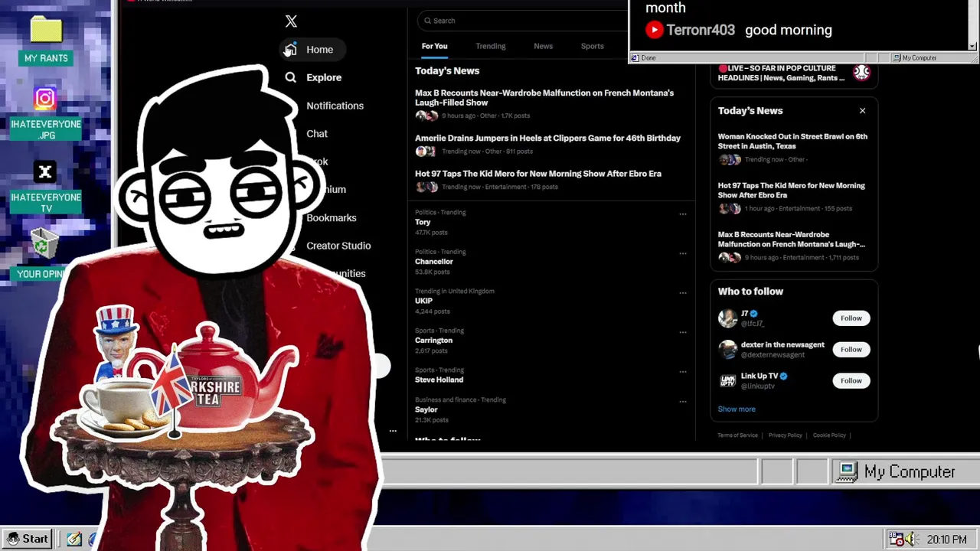Open the Hot 97 Kid Mero story in feed
The width and height of the screenshot is (980, 551).
point(538,174)
